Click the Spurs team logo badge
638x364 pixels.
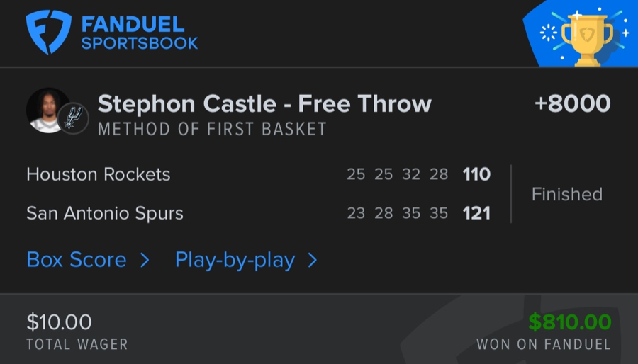pos(73,118)
